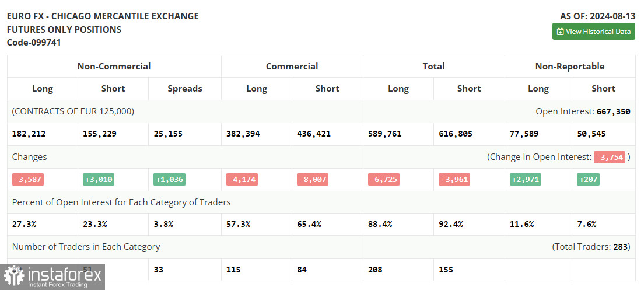Click the Spreads sub-column header
This screenshot has width=644, height=290.
[184, 89]
